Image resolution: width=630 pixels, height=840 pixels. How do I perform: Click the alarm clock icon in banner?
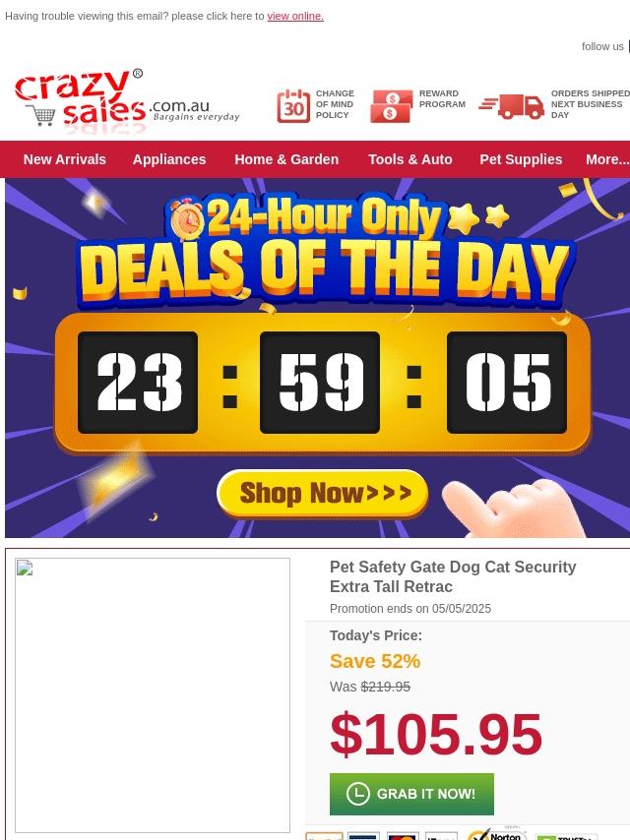(x=187, y=218)
